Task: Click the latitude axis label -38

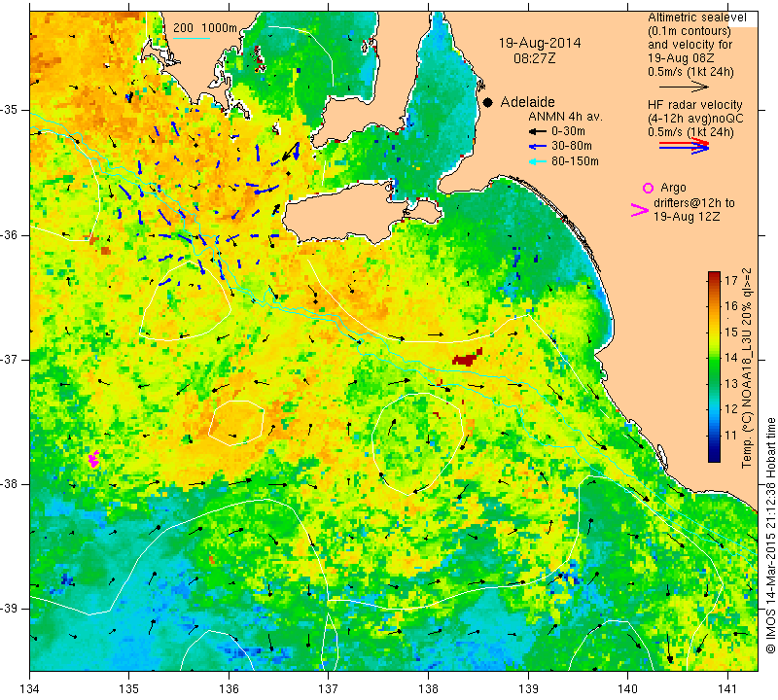Action: (9, 484)
